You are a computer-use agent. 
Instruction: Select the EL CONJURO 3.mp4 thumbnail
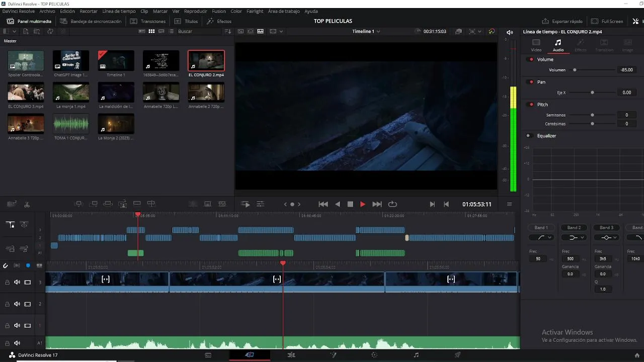(x=26, y=92)
